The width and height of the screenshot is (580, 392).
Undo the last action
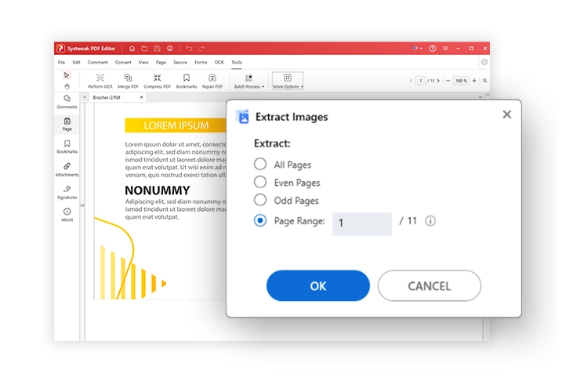(x=189, y=49)
